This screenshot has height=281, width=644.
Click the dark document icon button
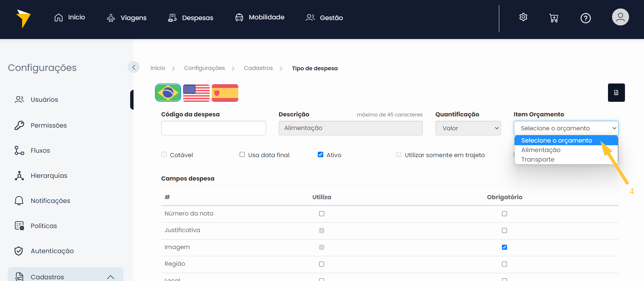click(616, 93)
